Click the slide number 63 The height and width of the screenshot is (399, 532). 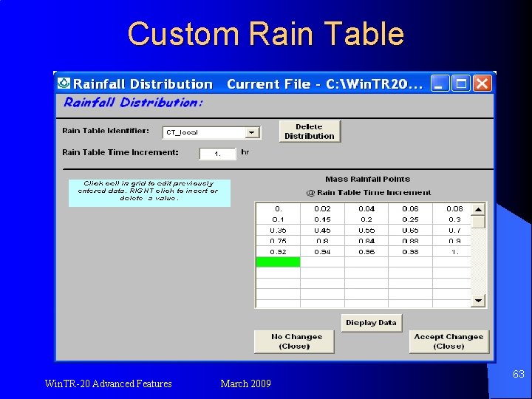pos(519,374)
